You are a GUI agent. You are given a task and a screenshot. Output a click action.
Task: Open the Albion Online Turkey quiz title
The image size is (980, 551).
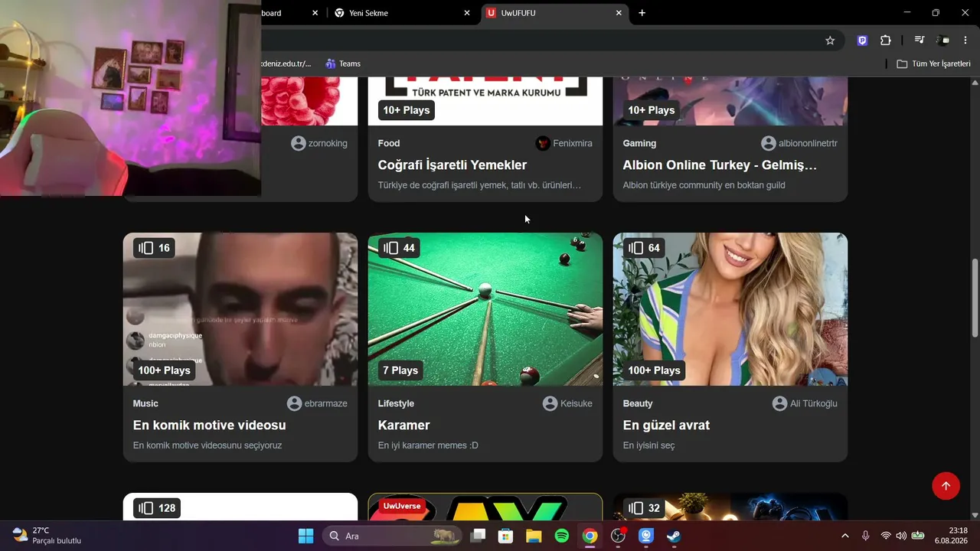click(x=720, y=165)
